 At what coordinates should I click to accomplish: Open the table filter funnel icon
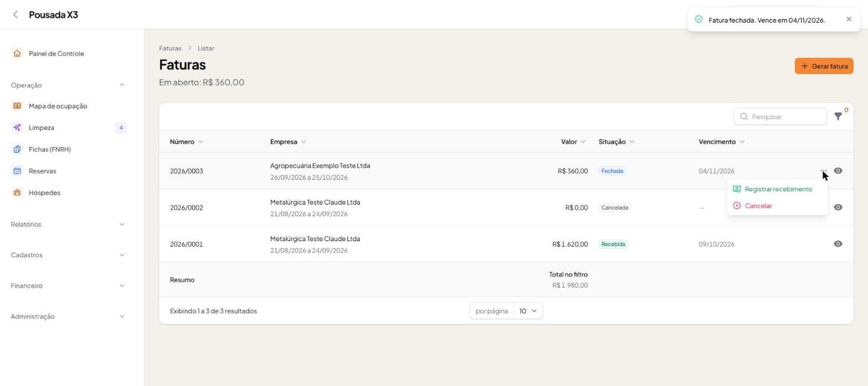point(838,117)
